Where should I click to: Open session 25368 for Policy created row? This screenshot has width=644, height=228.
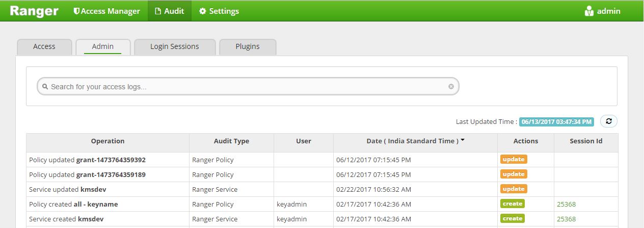(x=566, y=204)
